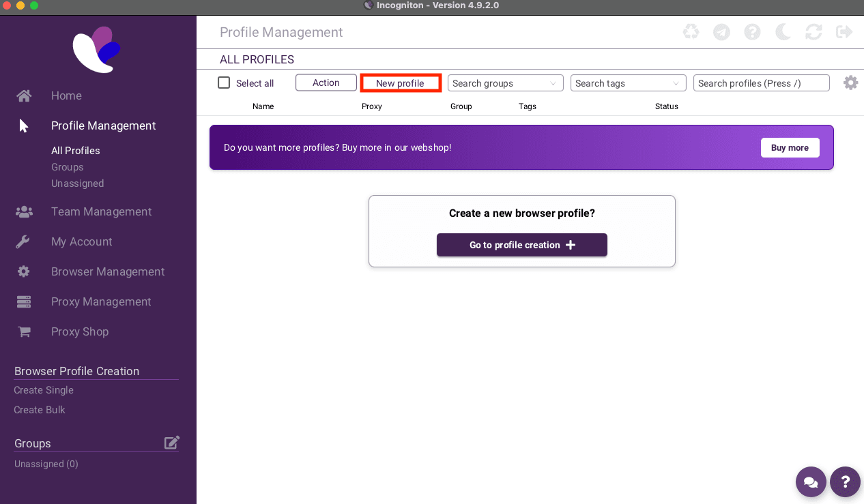Open the Telegram support link

pos(721,31)
